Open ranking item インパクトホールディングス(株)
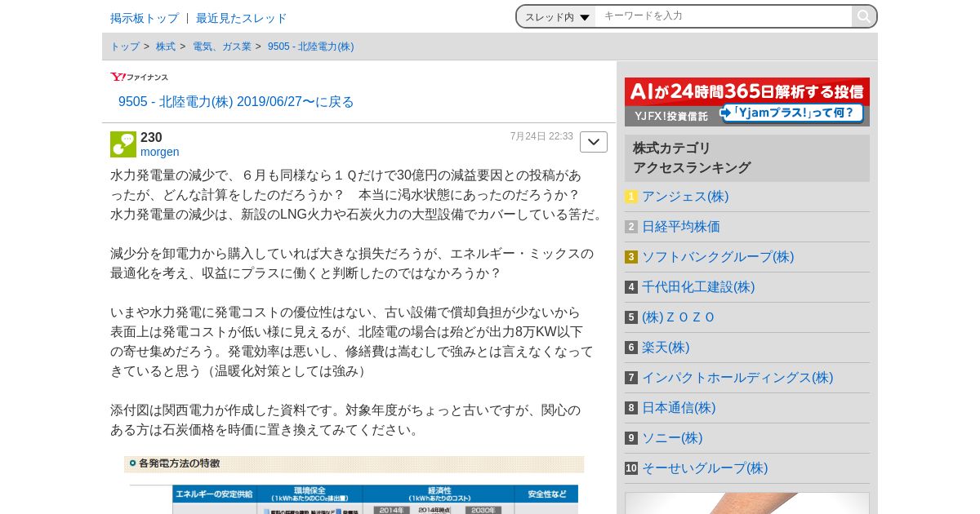The image size is (980, 514). click(737, 378)
